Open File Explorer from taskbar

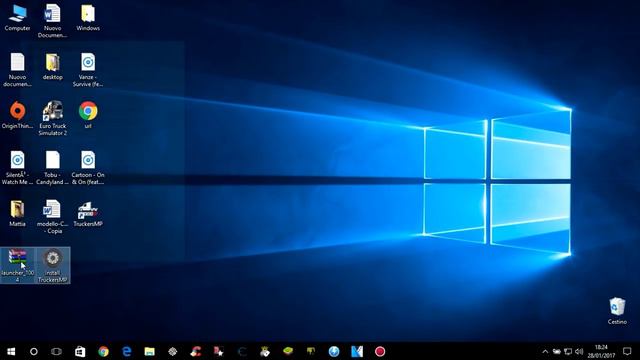[x=149, y=351]
